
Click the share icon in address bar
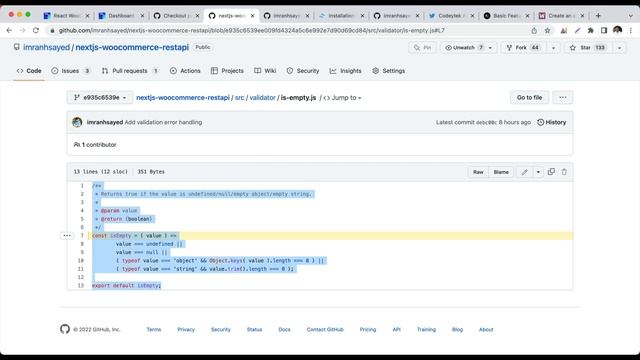pyautogui.click(x=534, y=30)
